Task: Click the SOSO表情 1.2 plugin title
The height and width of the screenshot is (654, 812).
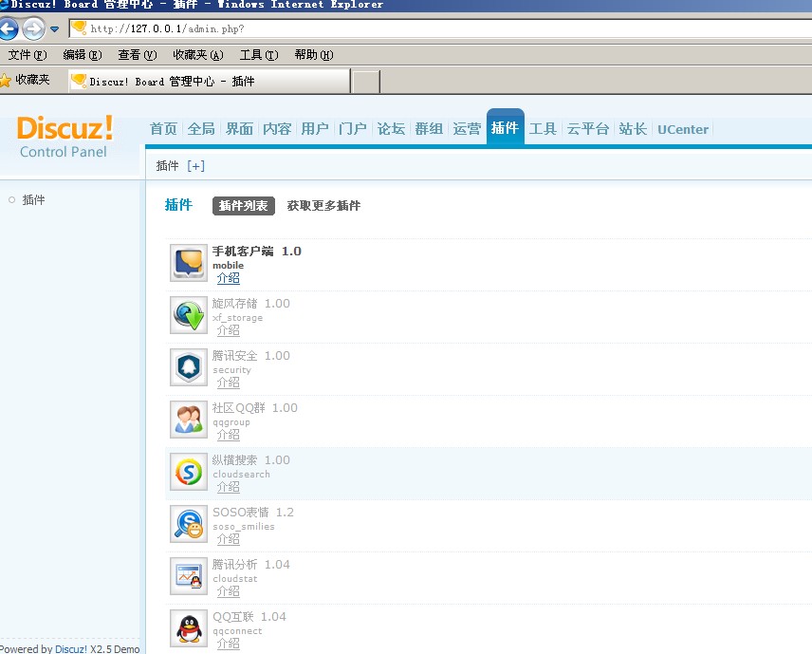Action: (253, 513)
